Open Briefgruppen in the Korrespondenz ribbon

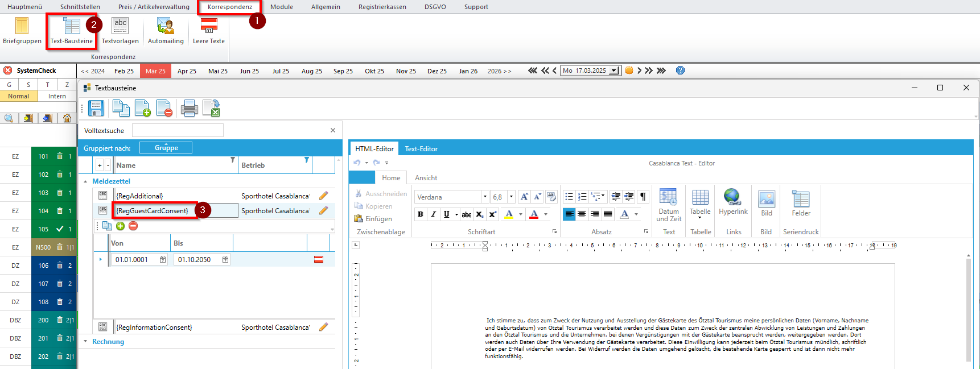[x=22, y=31]
